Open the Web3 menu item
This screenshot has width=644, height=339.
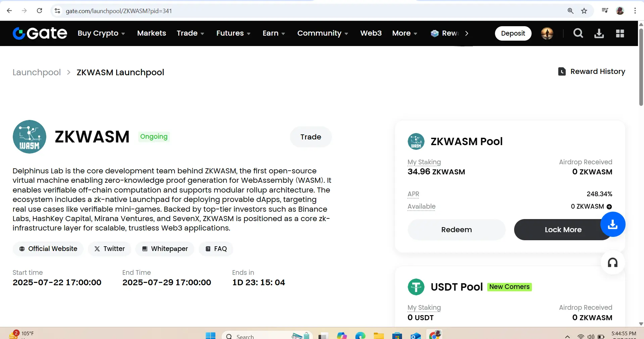tap(371, 33)
